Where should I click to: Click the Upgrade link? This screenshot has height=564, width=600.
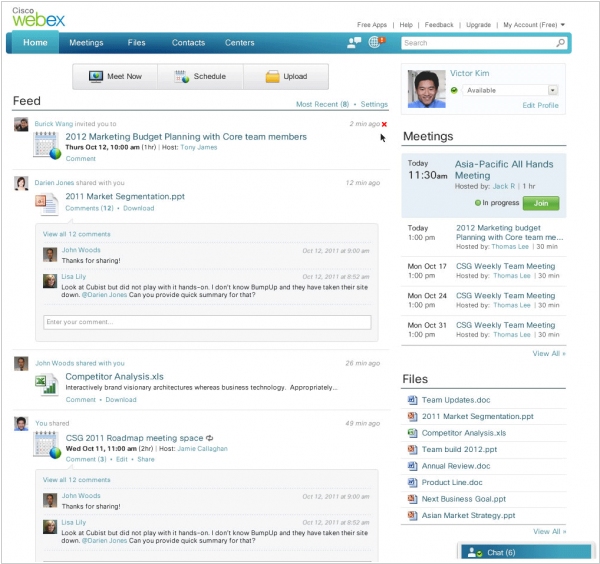pyautogui.click(x=478, y=25)
